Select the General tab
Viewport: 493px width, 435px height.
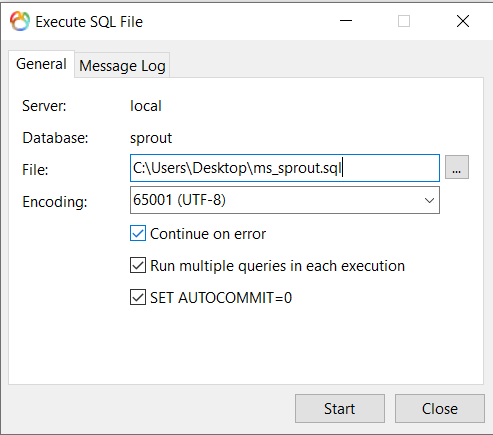(41, 64)
